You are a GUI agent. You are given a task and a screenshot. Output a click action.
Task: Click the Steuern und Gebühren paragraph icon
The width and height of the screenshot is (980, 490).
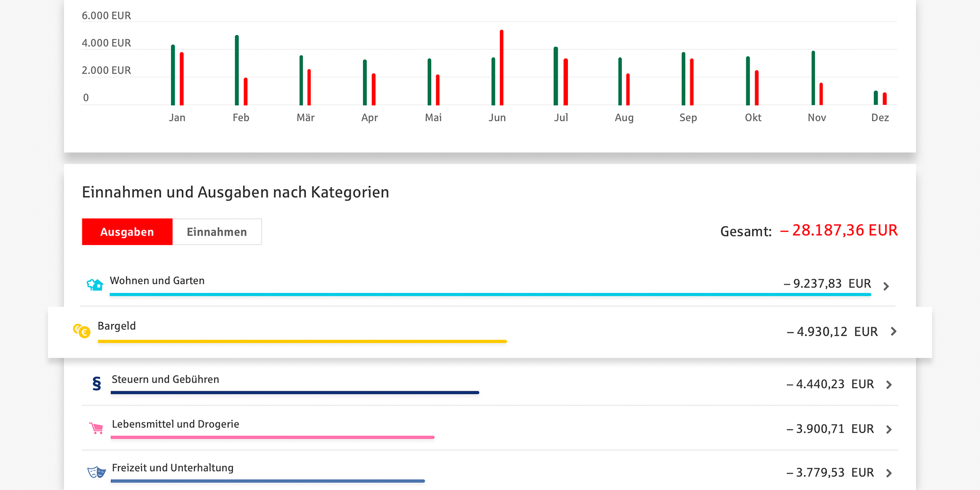[97, 384]
